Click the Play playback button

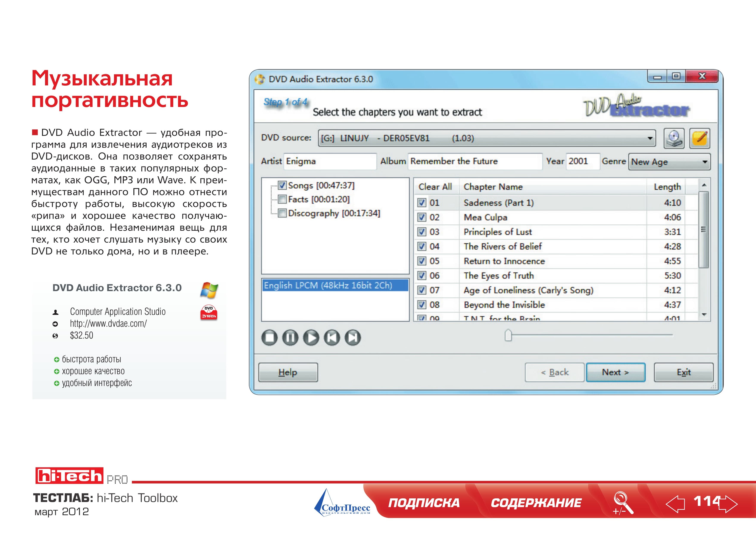pos(311,338)
